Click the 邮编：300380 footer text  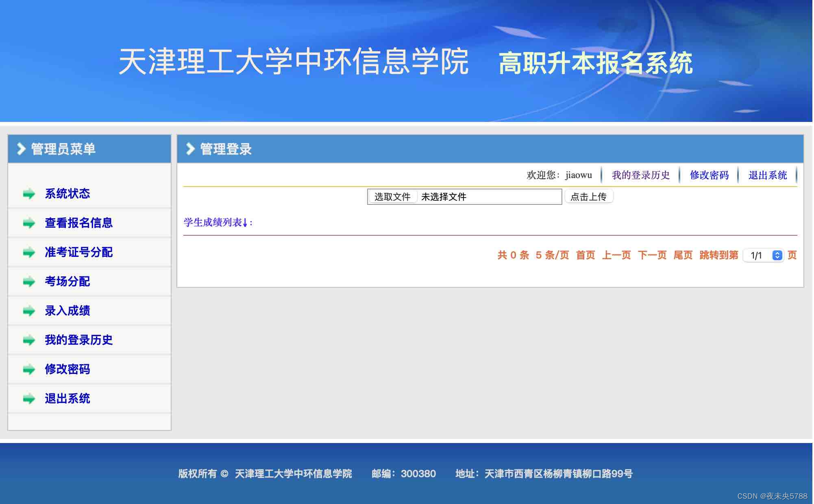coord(404,474)
